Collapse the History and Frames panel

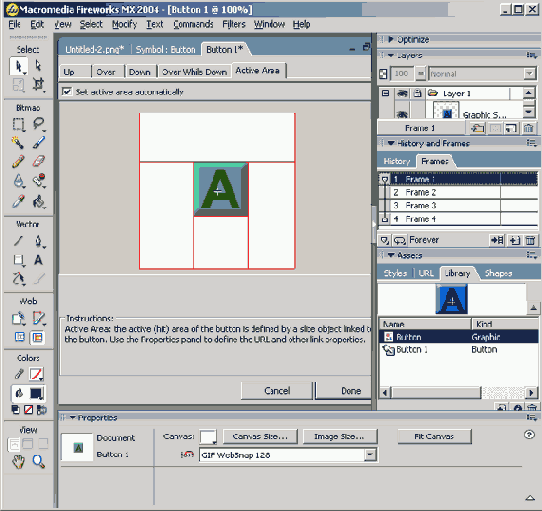391,143
